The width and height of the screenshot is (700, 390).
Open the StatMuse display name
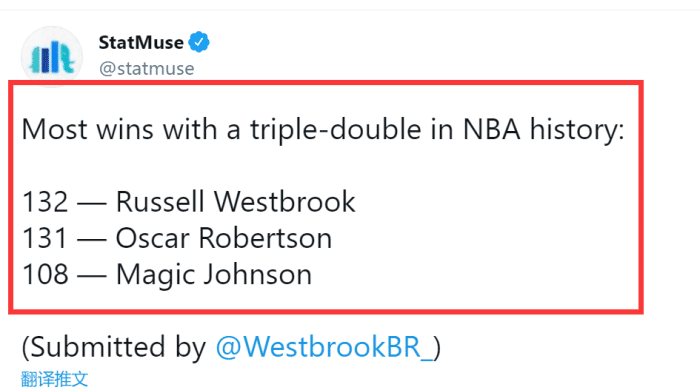pos(141,43)
